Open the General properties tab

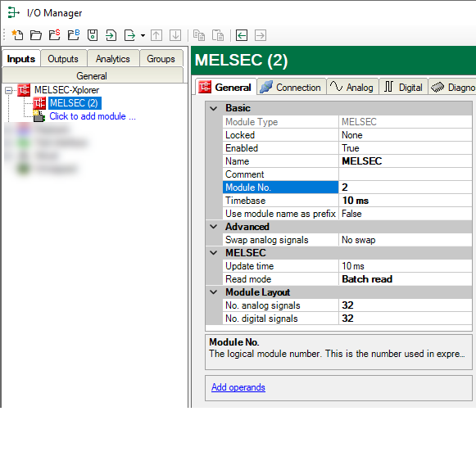pyautogui.click(x=226, y=88)
